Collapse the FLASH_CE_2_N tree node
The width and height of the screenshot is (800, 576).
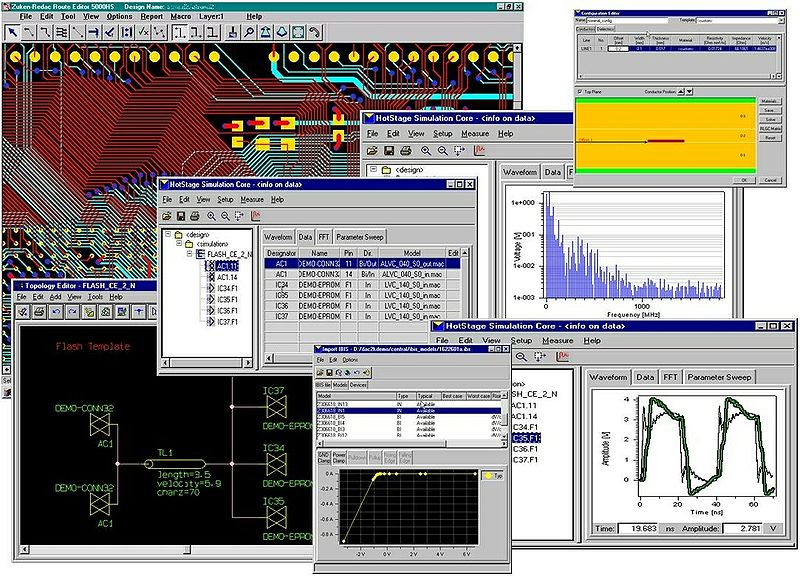tap(187, 255)
